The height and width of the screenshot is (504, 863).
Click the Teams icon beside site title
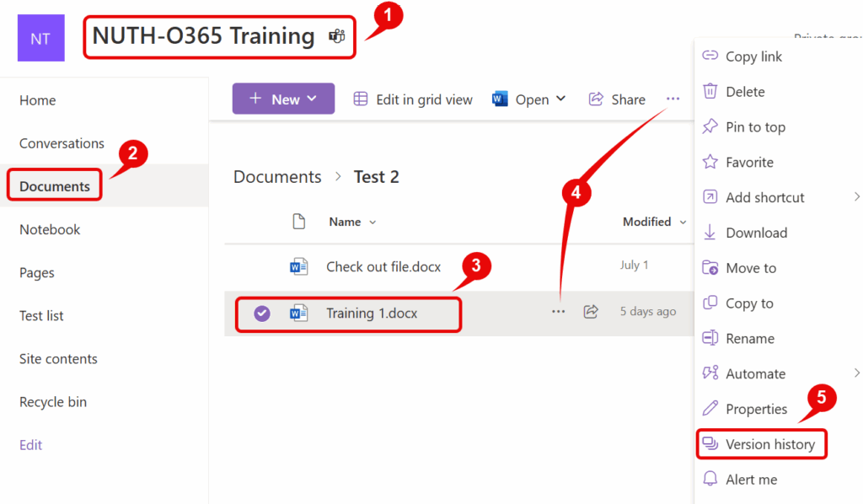coord(337,36)
